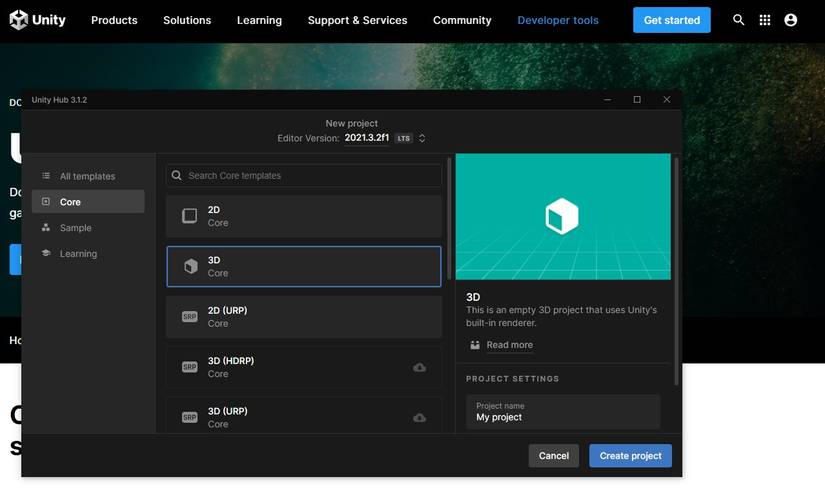
Task: Click the Learning graduation cap icon
Action: (46, 253)
